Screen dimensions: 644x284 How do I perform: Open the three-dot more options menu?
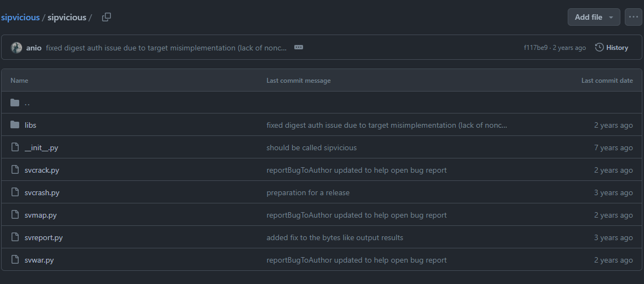click(x=633, y=17)
